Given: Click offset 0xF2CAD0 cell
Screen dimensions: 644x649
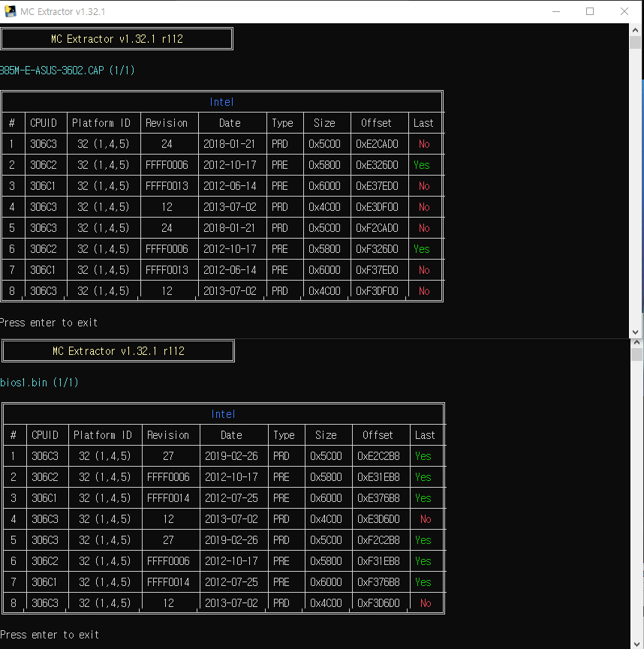Looking at the screenshot, I should coord(377,228).
